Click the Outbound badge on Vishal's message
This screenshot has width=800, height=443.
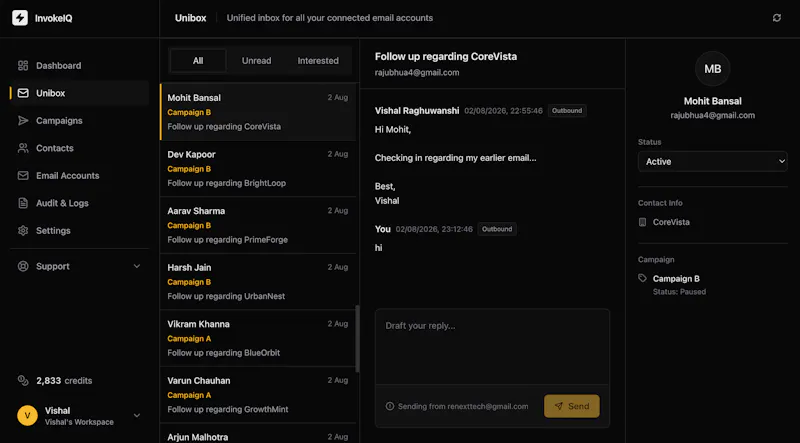tap(567, 111)
